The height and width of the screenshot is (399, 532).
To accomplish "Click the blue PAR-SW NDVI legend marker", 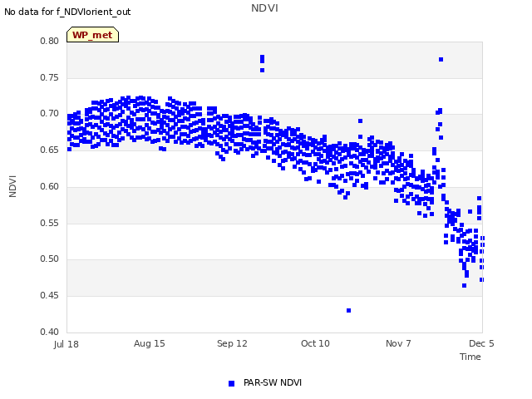I will click(231, 383).
